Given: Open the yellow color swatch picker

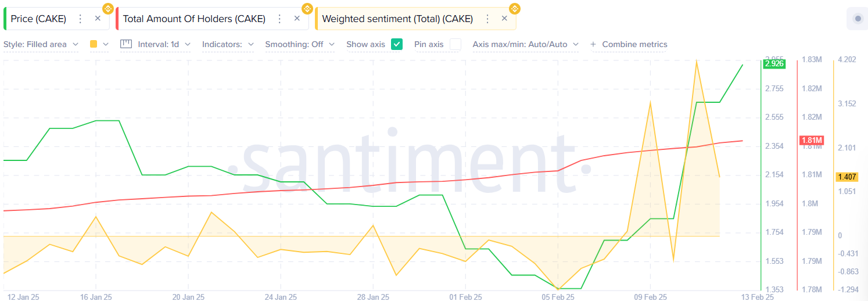Looking at the screenshot, I should point(99,44).
